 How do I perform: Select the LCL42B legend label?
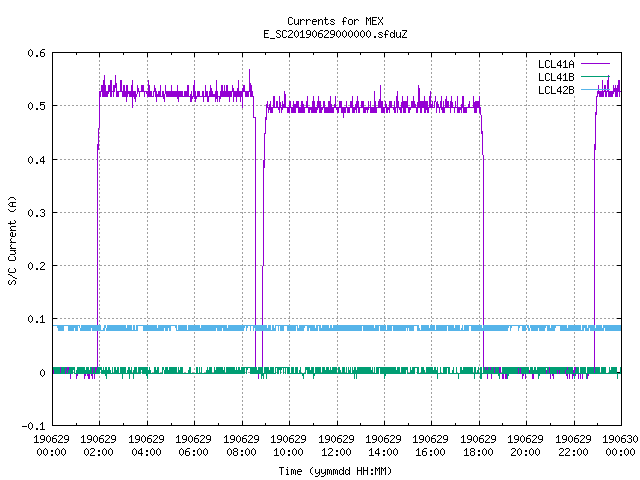(x=556, y=90)
